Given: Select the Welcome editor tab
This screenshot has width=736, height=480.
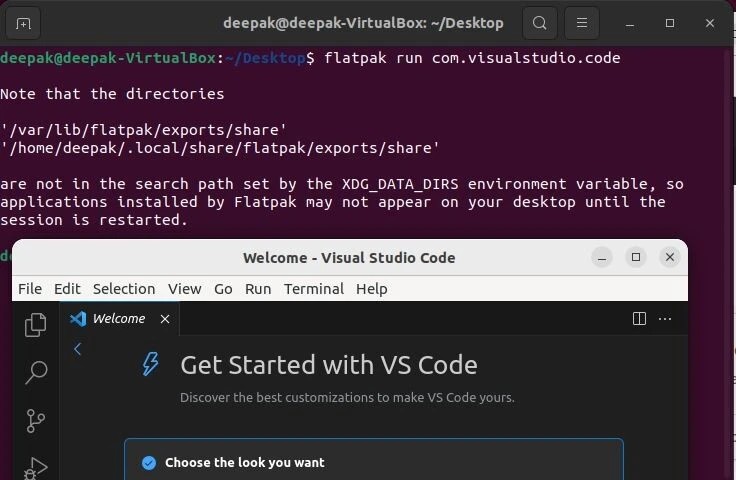Looking at the screenshot, I should pyautogui.click(x=118, y=319).
